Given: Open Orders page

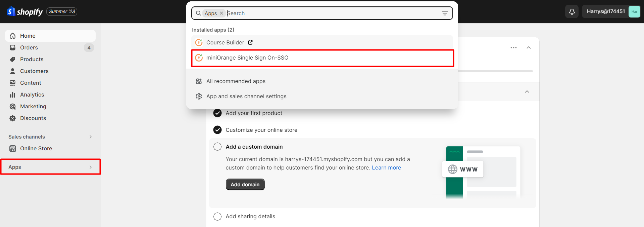Looking at the screenshot, I should pos(50,47).
